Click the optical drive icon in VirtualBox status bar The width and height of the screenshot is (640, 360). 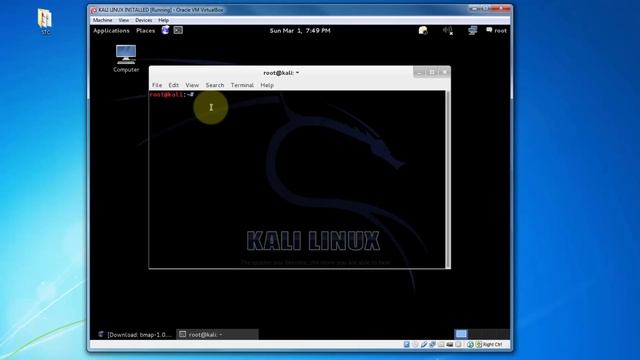(x=415, y=344)
